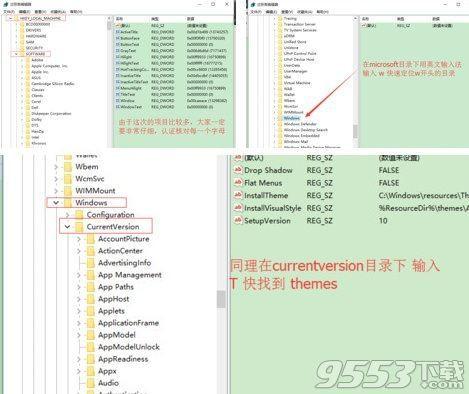Expand the ActionCenter key
The height and width of the screenshot is (394, 469).
(79, 251)
